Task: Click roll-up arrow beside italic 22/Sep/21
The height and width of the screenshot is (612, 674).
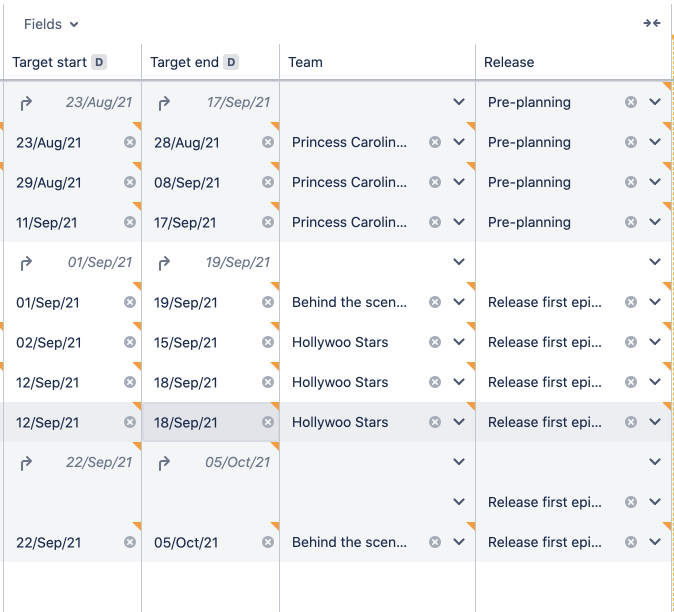Action: 27,462
